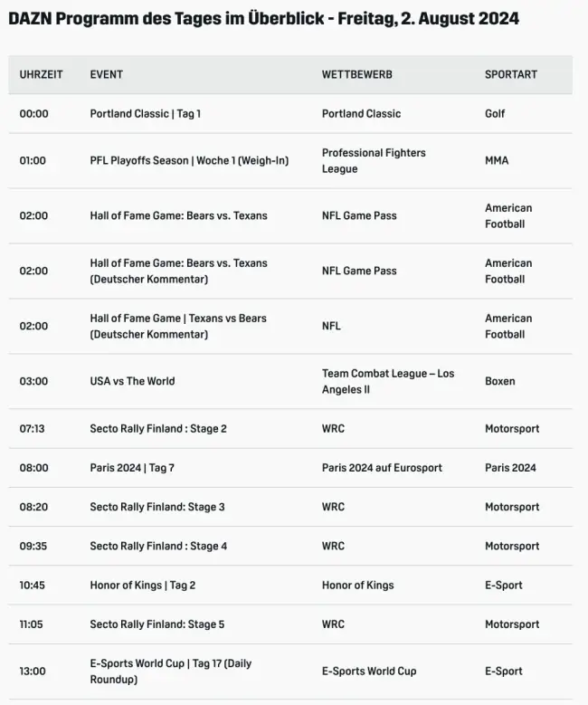Click Paris 2024 auf Eurosport competition

point(382,468)
